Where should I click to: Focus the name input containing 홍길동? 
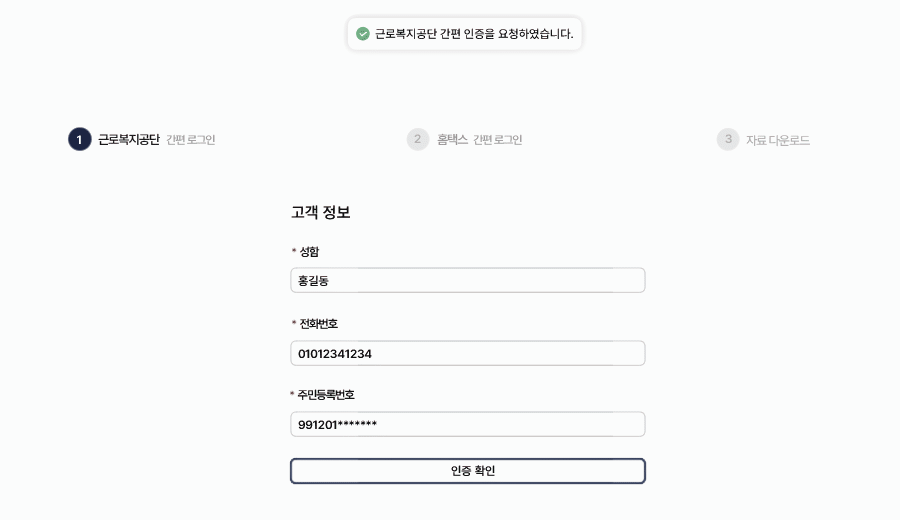(467, 280)
